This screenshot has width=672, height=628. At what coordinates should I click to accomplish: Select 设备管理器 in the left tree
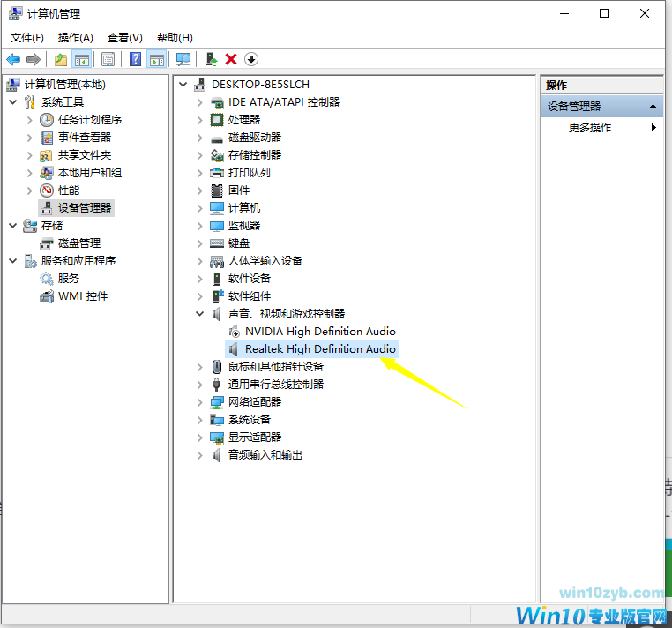(x=85, y=208)
